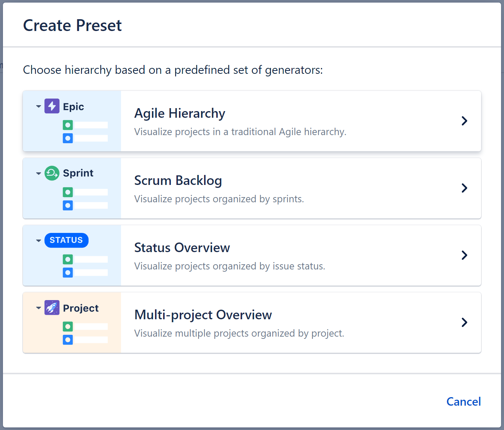Expand the dropdown arrow next to Sprint
The image size is (504, 430).
pyautogui.click(x=38, y=173)
